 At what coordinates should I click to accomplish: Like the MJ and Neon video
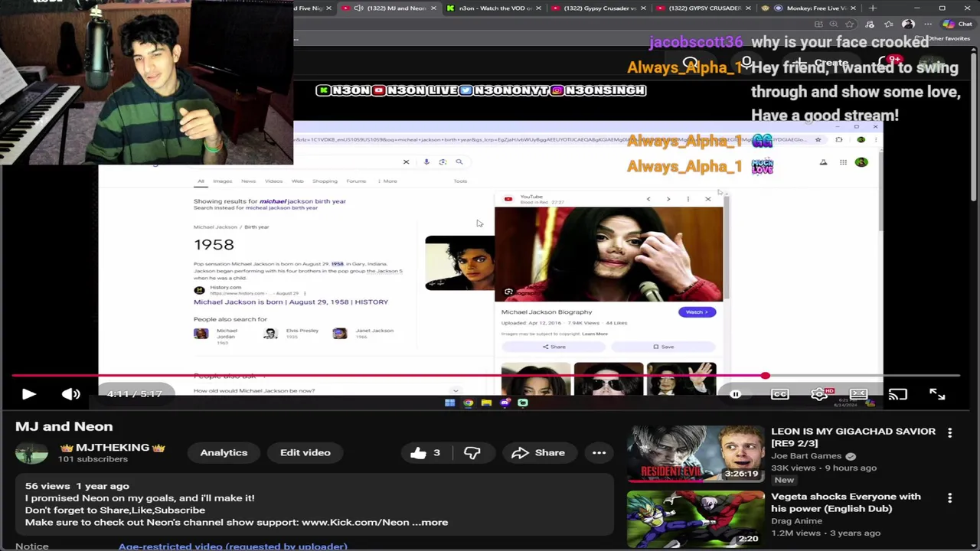click(x=425, y=452)
